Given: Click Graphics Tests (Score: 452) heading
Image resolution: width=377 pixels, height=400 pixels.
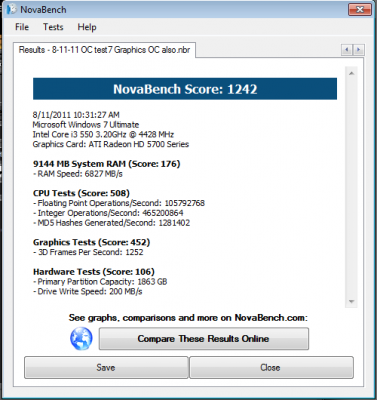Looking at the screenshot, I should coord(91,242).
